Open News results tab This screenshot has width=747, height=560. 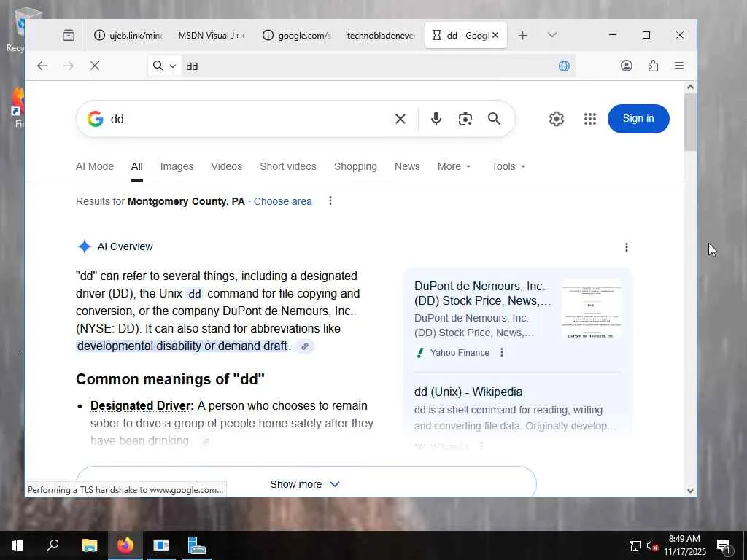coord(407,166)
